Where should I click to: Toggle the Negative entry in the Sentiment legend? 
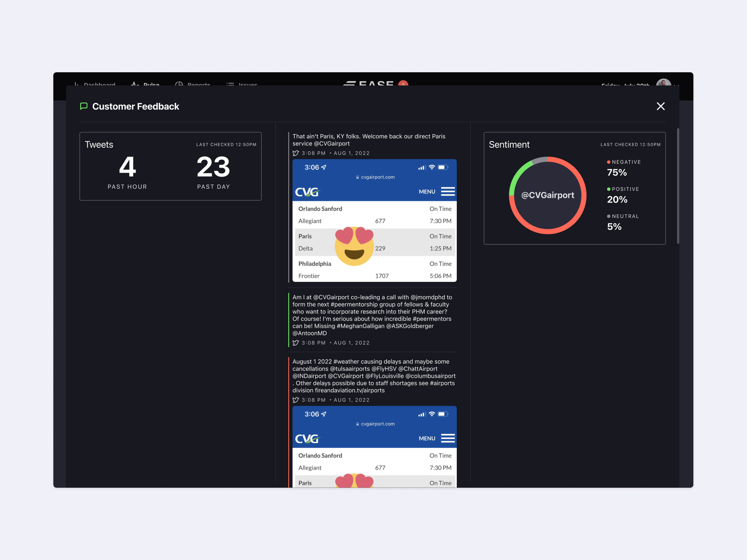coord(624,162)
